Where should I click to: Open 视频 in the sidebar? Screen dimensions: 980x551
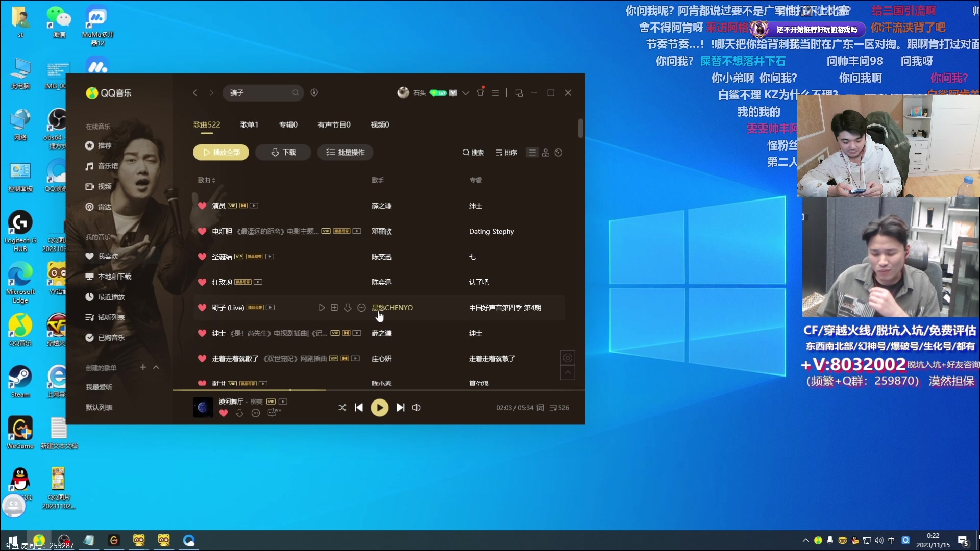(99, 187)
